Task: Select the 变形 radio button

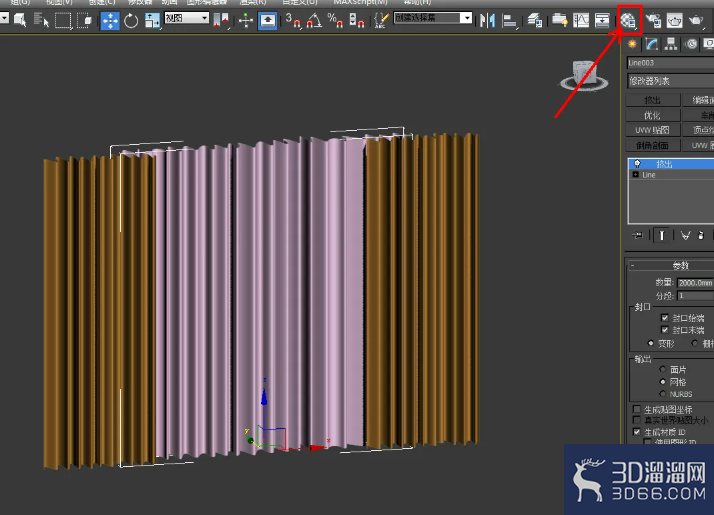Action: (651, 343)
